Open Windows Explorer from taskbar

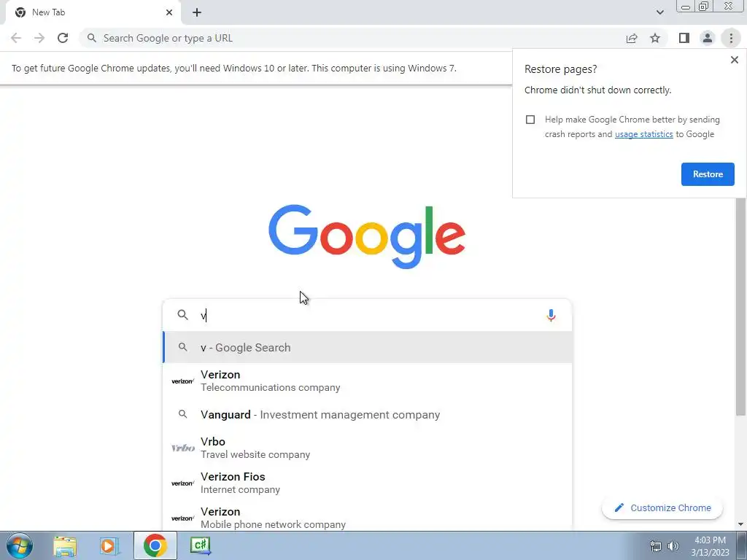click(65, 545)
